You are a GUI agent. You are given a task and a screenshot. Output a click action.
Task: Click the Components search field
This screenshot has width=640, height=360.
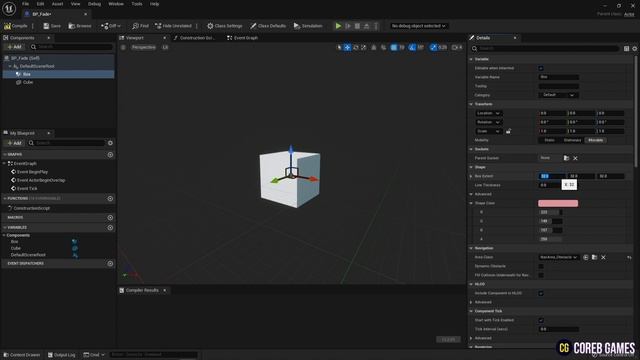pos(71,47)
